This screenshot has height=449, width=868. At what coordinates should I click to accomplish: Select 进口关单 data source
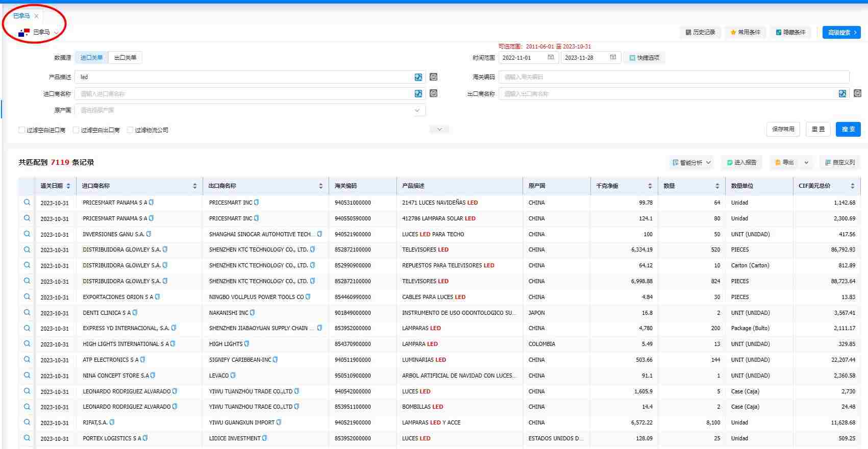click(x=91, y=58)
